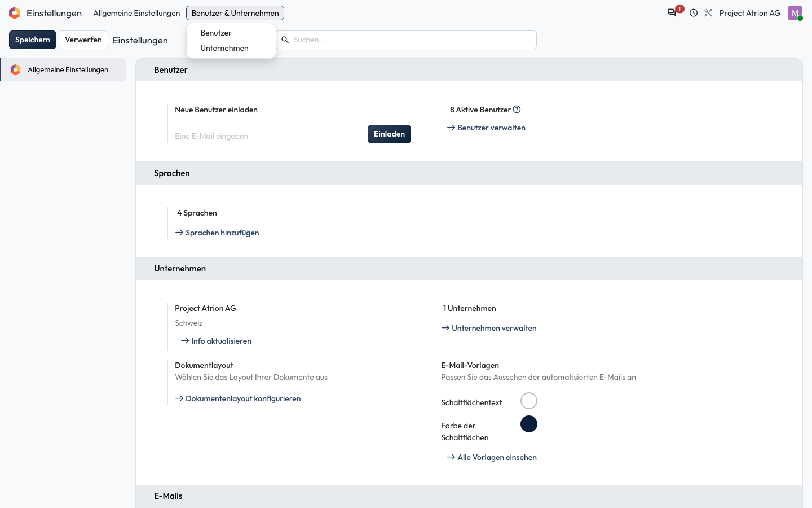The height and width of the screenshot is (508, 812).
Task: Click the developer tools icon
Action: 708,13
